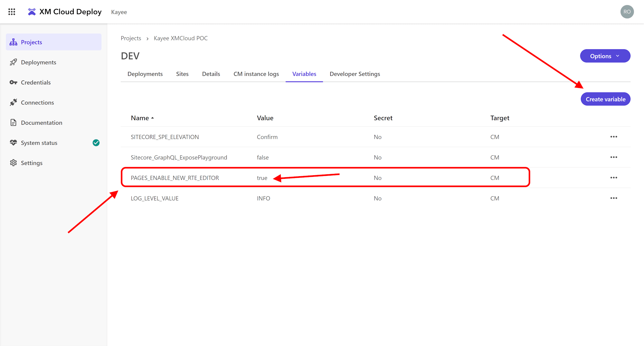Open actions menu for SITECORE_SPE_ELEVATION row
The height and width of the screenshot is (346, 644).
[613, 137]
